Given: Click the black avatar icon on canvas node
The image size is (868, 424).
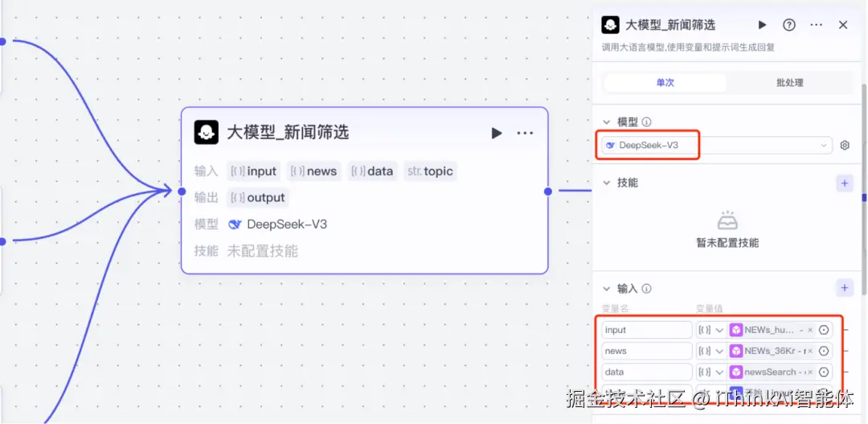Looking at the screenshot, I should coord(207,133).
